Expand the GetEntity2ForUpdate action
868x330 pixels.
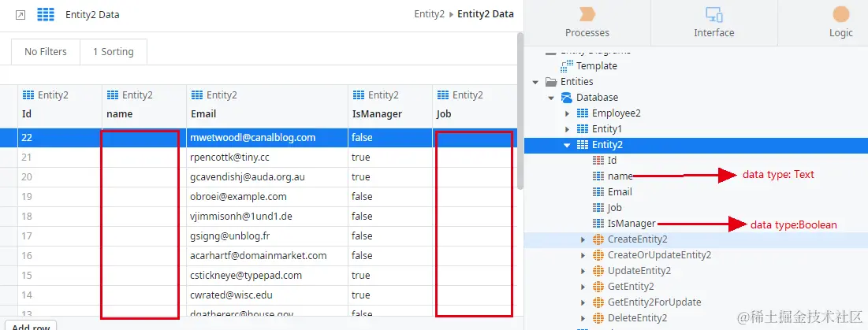pos(583,302)
